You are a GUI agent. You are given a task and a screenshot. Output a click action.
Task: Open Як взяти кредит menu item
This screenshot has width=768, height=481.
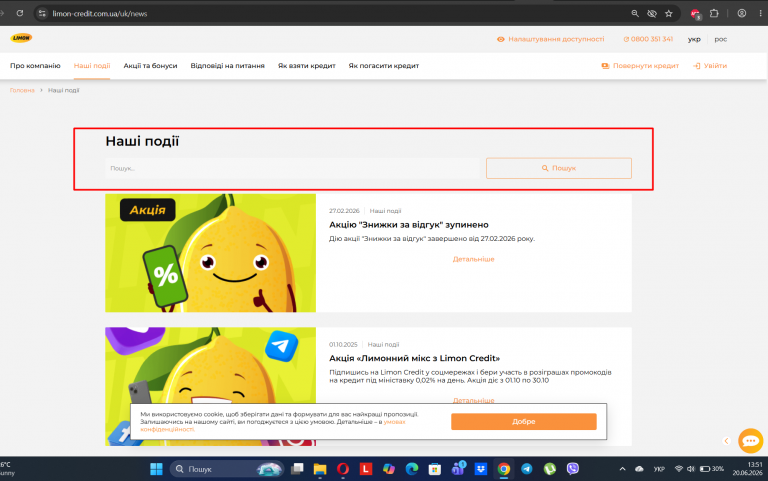[307, 66]
